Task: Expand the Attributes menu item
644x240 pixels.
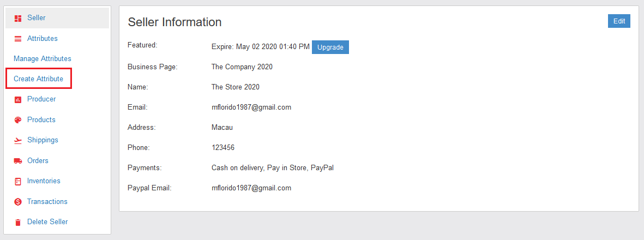Action: point(43,39)
